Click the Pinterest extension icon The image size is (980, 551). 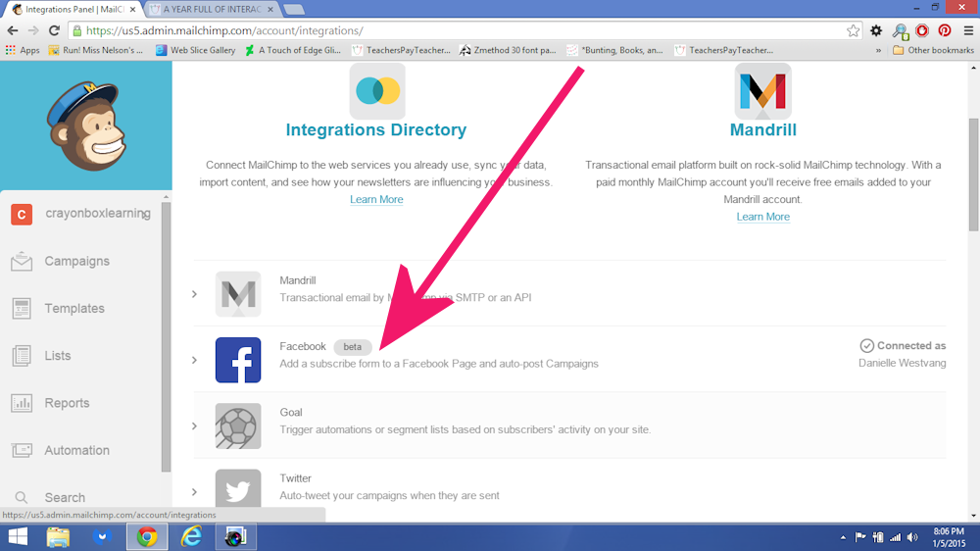point(945,30)
